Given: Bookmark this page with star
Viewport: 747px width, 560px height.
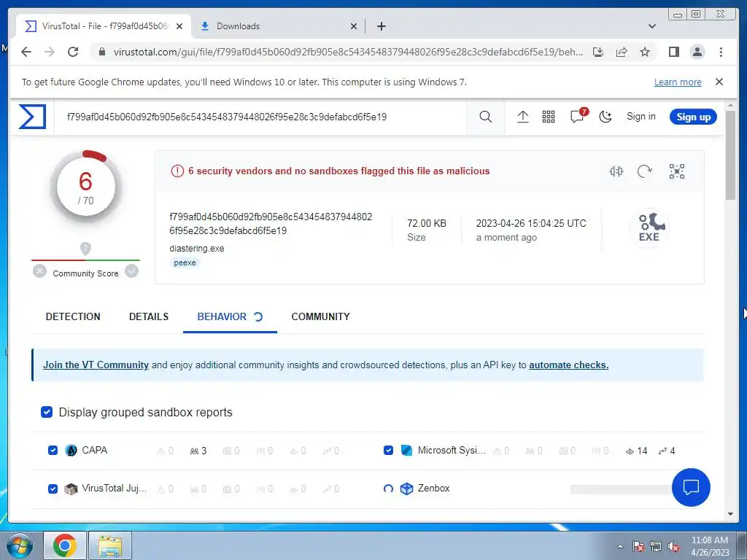Looking at the screenshot, I should 645,52.
